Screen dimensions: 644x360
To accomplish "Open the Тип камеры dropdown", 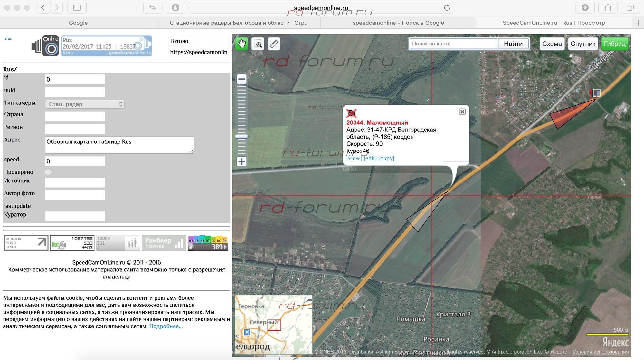I will tap(85, 104).
